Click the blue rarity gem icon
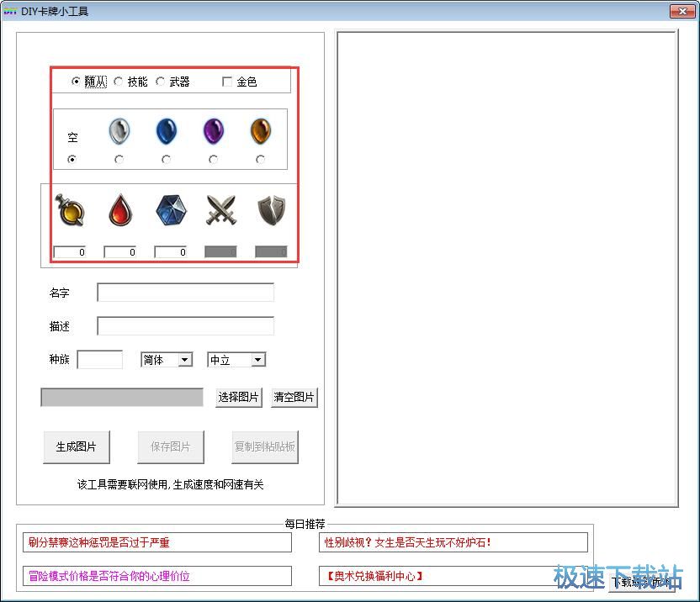This screenshot has width=700, height=602. (x=167, y=132)
